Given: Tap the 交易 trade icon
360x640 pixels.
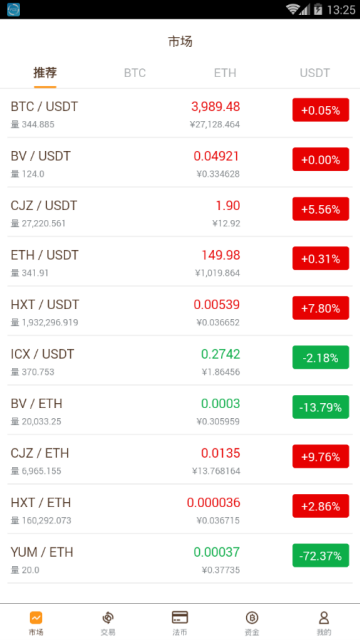Looking at the screenshot, I should 108,618.
